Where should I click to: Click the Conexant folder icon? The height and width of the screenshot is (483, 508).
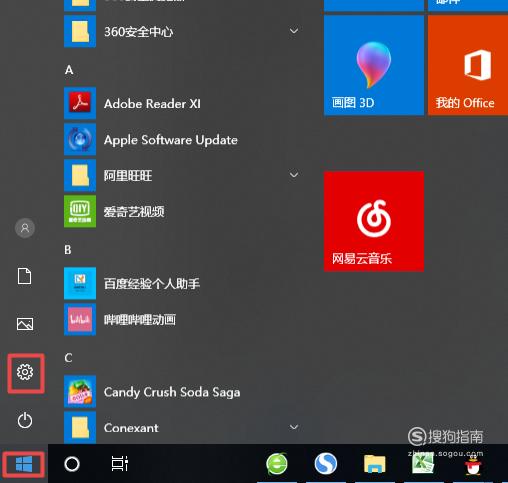[x=80, y=427]
